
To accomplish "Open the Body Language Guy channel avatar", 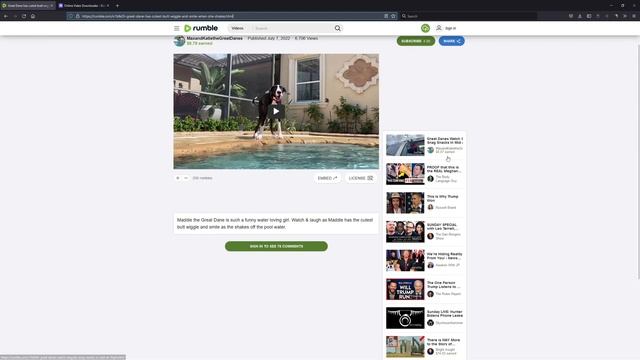I will pyautogui.click(x=430, y=179).
